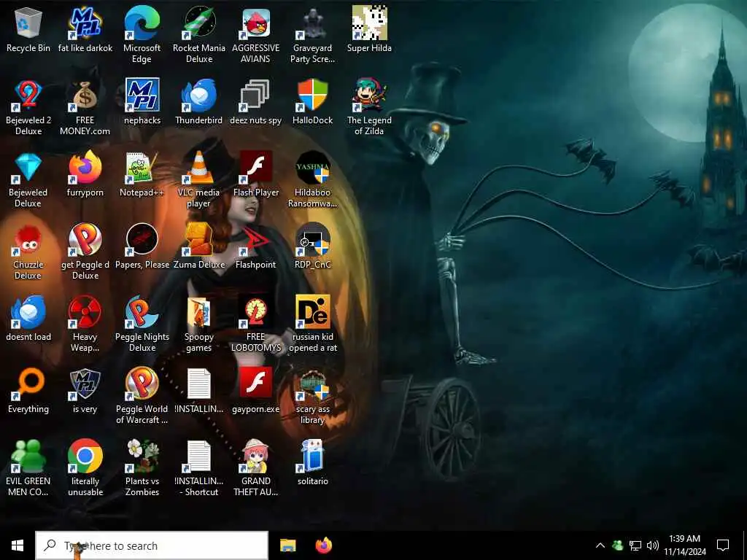The height and width of the screenshot is (560, 747).
Task: Click the 'scary ass library' icon
Action: click(312, 384)
